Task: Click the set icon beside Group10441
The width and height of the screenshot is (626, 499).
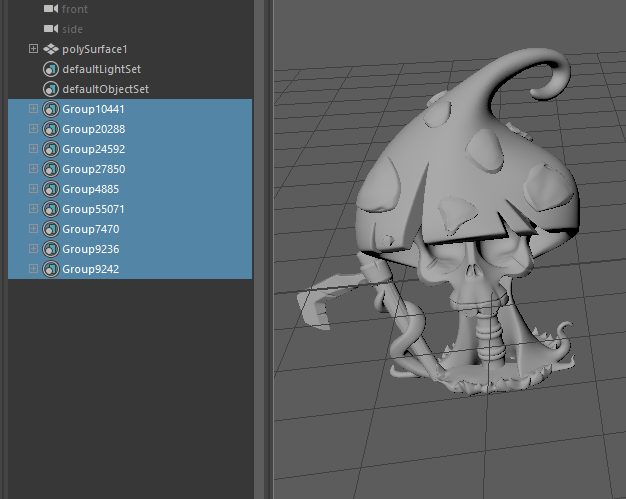Action: click(51, 109)
